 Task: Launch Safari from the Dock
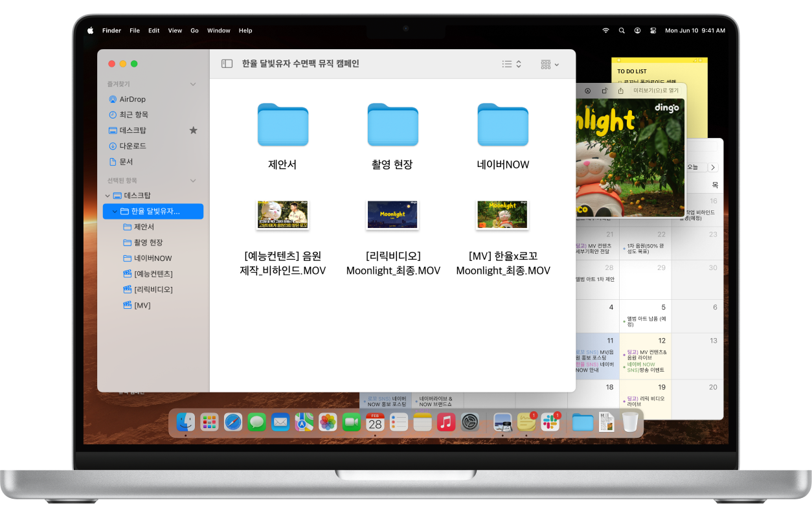[x=233, y=422]
